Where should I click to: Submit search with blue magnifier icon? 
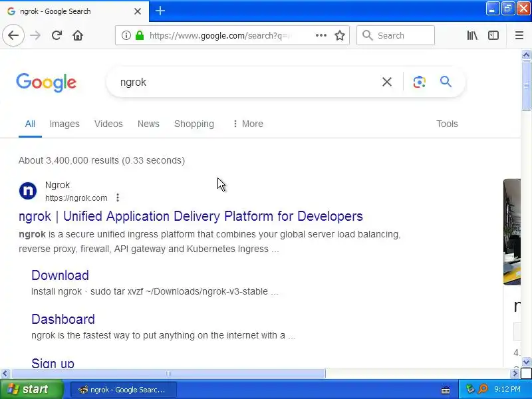click(446, 82)
